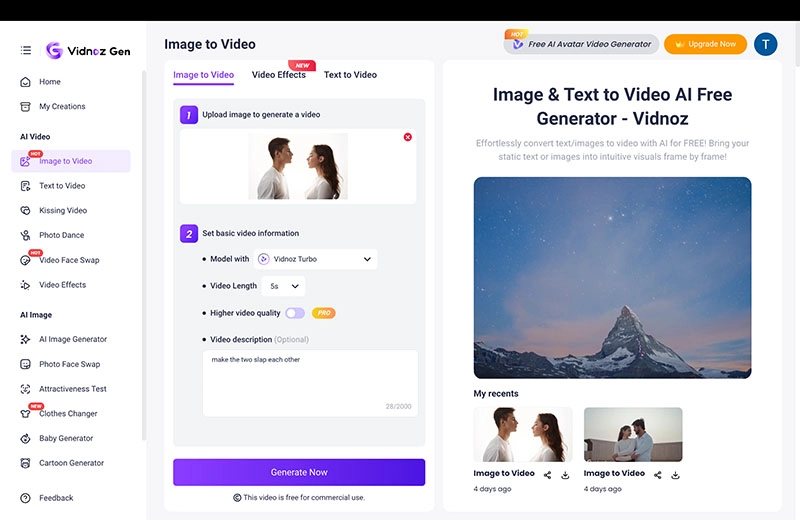Click the Vidnoz Gen logo
The image size is (800, 520).
click(x=88, y=51)
